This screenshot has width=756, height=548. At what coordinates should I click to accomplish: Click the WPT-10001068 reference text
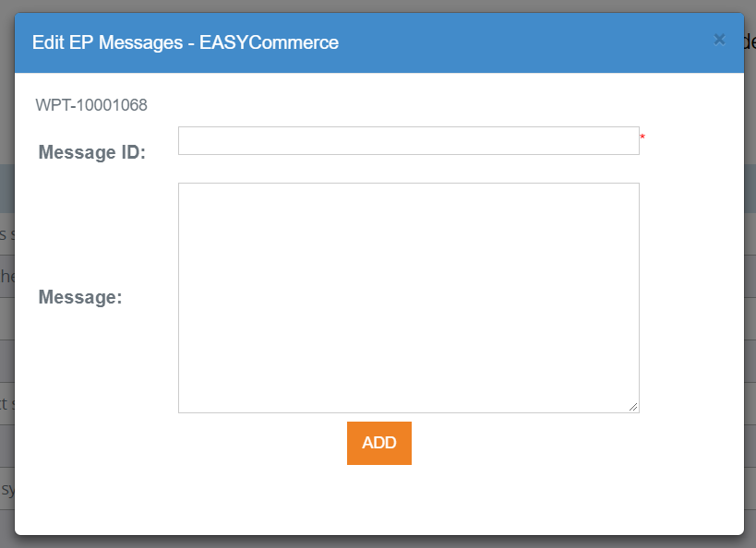coord(91,105)
